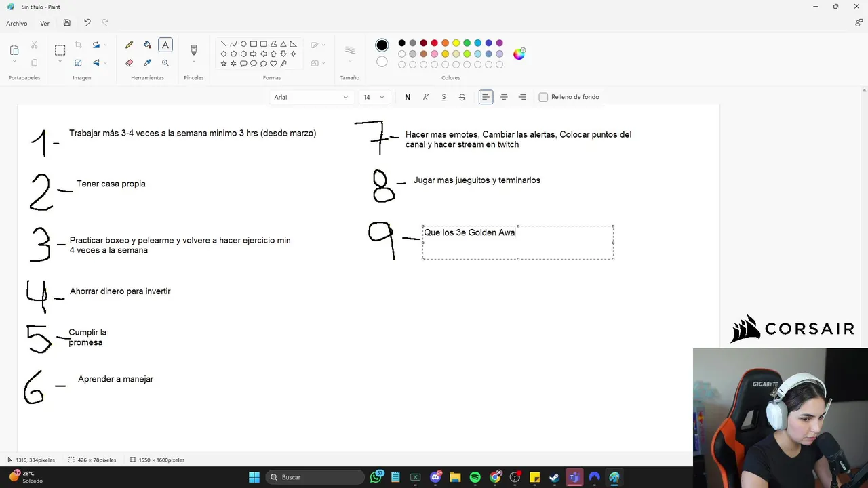Open the Windows Start button
This screenshot has height=488, width=868.
pos(254,477)
